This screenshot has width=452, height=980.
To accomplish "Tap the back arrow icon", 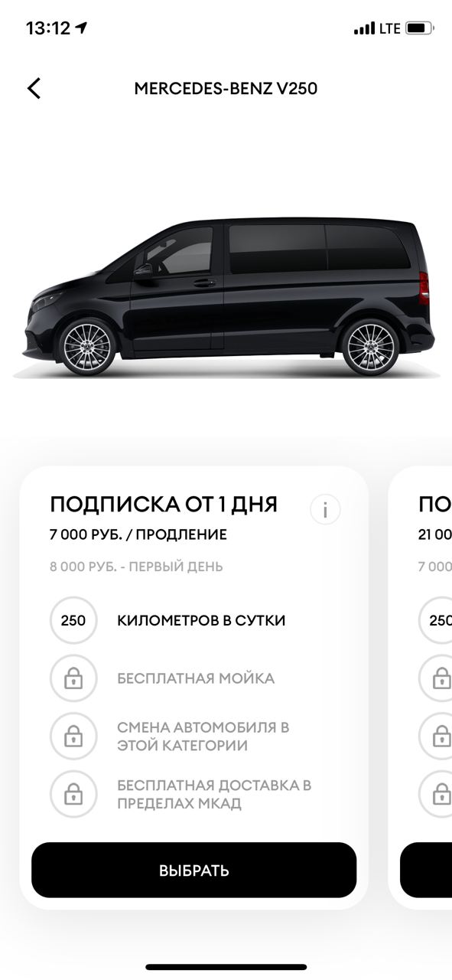I will click(34, 89).
